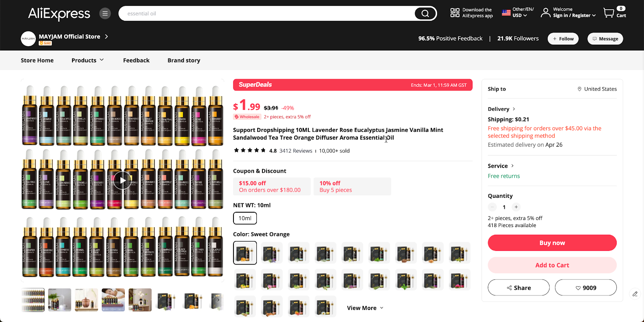Viewport: 644px width, 322px height.
Task: Open the Feedback tab
Action: point(136,60)
